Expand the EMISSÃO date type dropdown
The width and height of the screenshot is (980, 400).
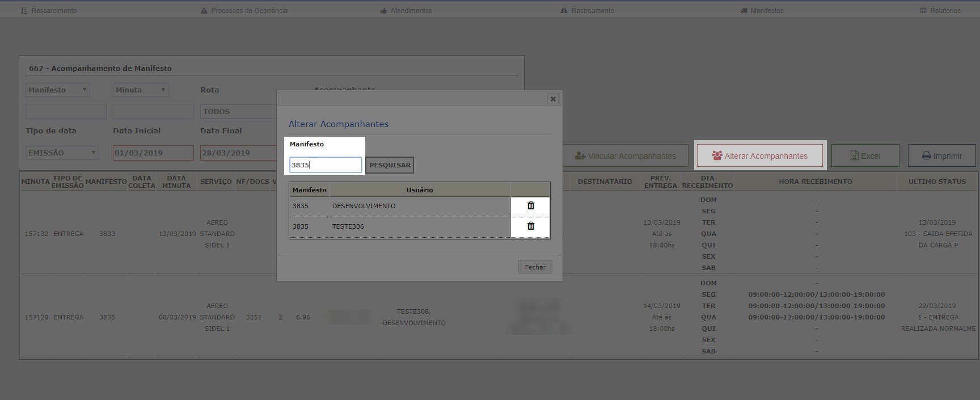point(62,153)
